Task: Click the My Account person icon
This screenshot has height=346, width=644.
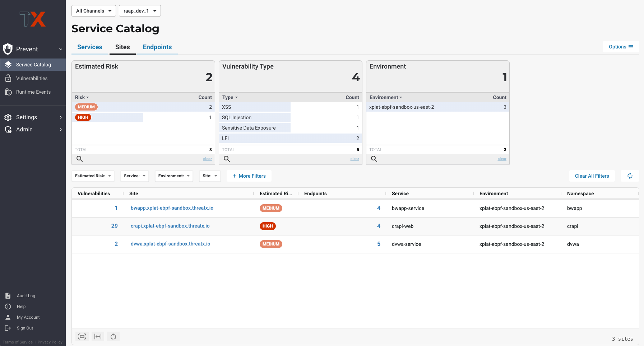Action: tap(8, 317)
